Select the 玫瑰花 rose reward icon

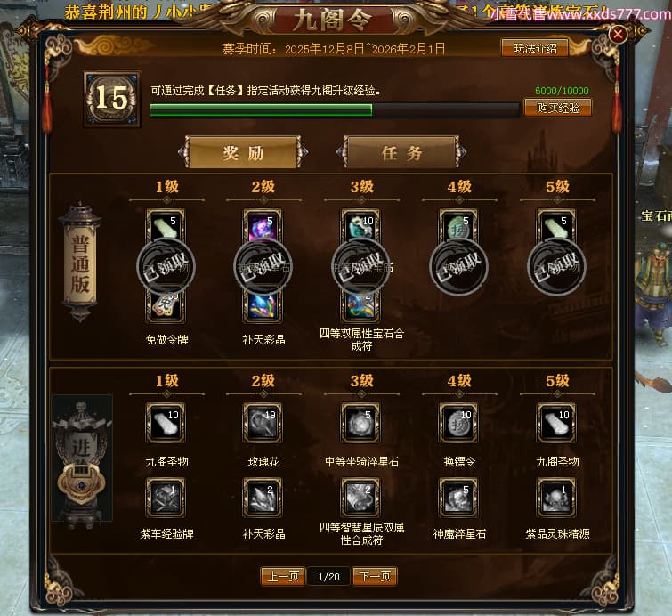[x=263, y=423]
